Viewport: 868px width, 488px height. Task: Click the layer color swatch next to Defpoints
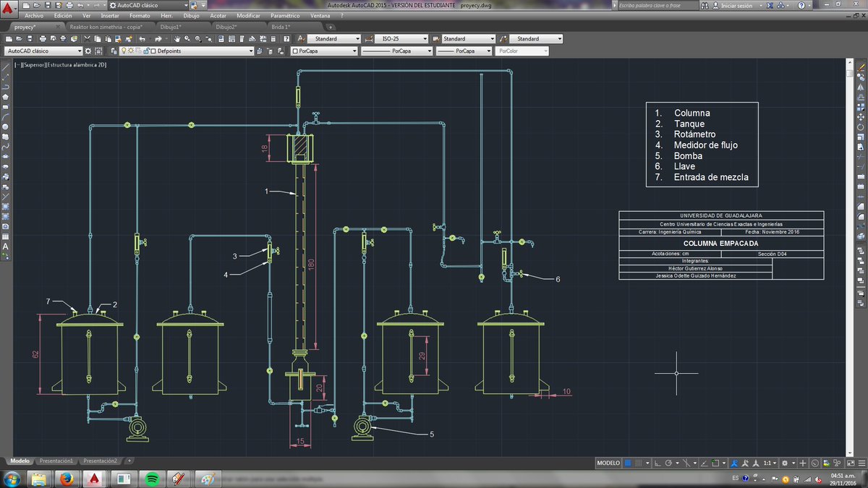pyautogui.click(x=153, y=51)
